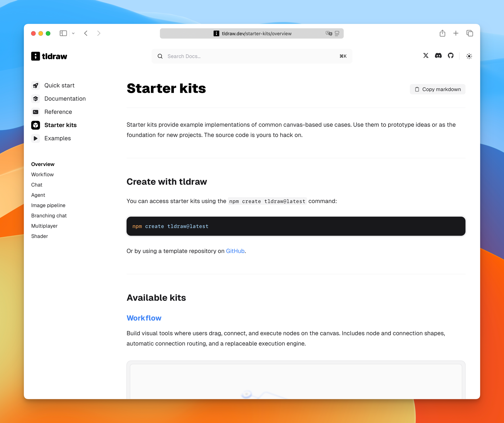Viewport: 504px width, 423px height.
Task: Click the reader view icon in the address bar
Action: (x=337, y=33)
